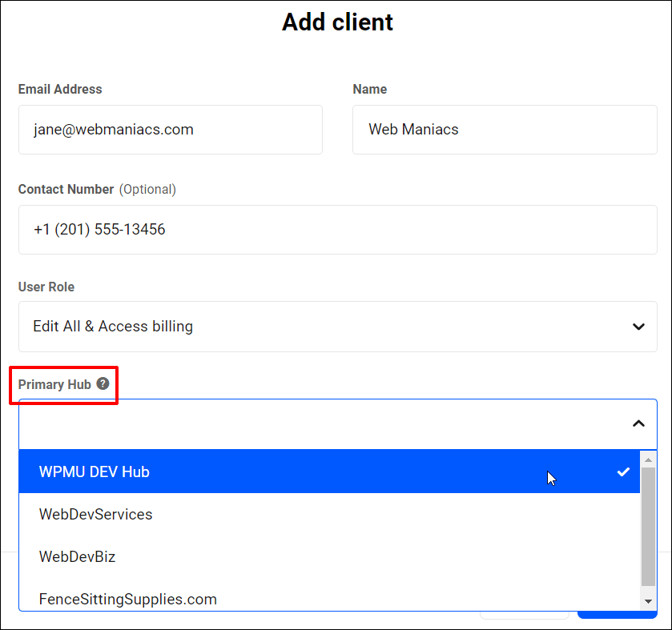Click the Email Address input field
Screen dimensions: 672x630
click(171, 130)
